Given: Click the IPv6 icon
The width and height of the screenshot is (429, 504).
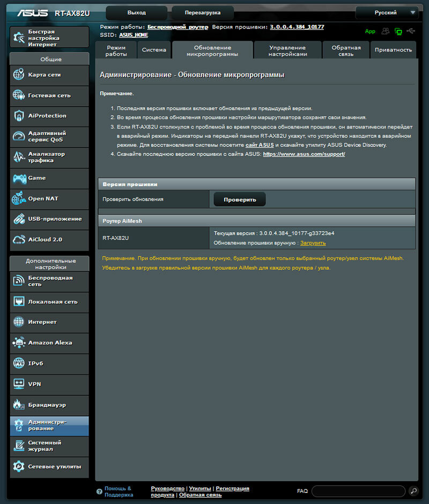Looking at the screenshot, I should [x=19, y=363].
